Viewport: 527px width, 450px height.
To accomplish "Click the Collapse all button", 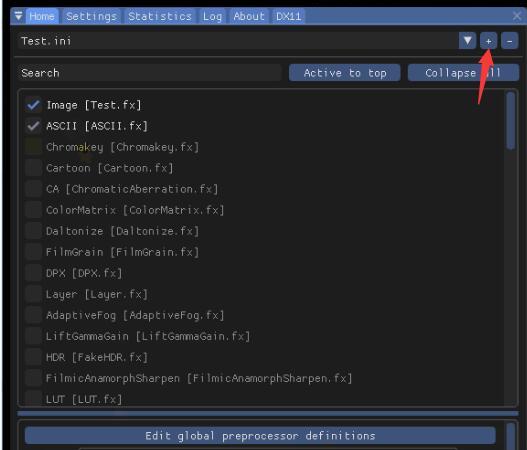I will click(463, 73).
